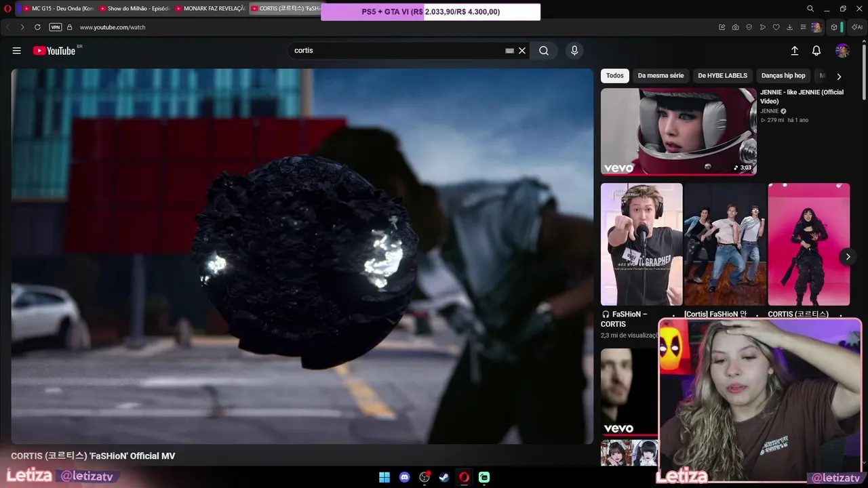Open Discord from the taskbar
This screenshot has height=488, width=868.
point(405,477)
